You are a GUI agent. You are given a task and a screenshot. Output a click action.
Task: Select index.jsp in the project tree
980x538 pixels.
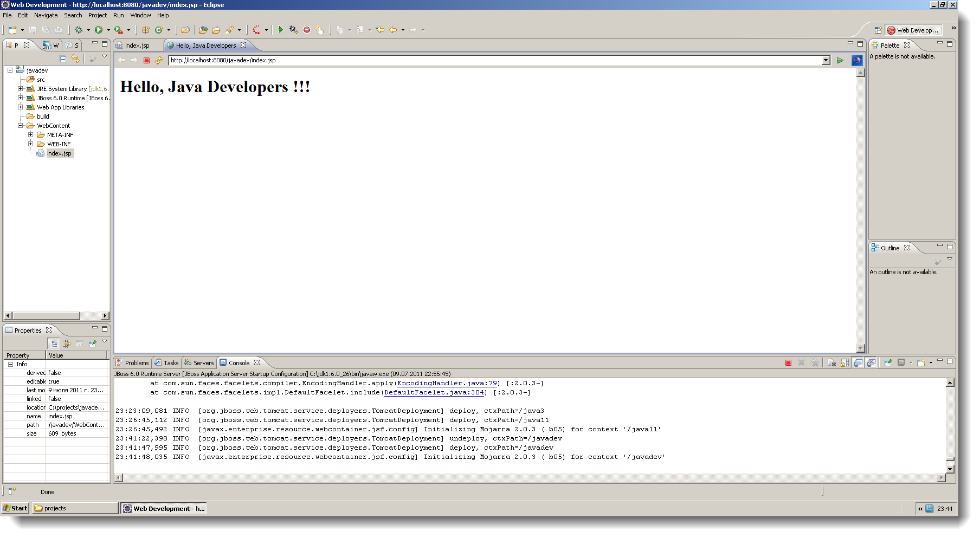click(x=59, y=153)
